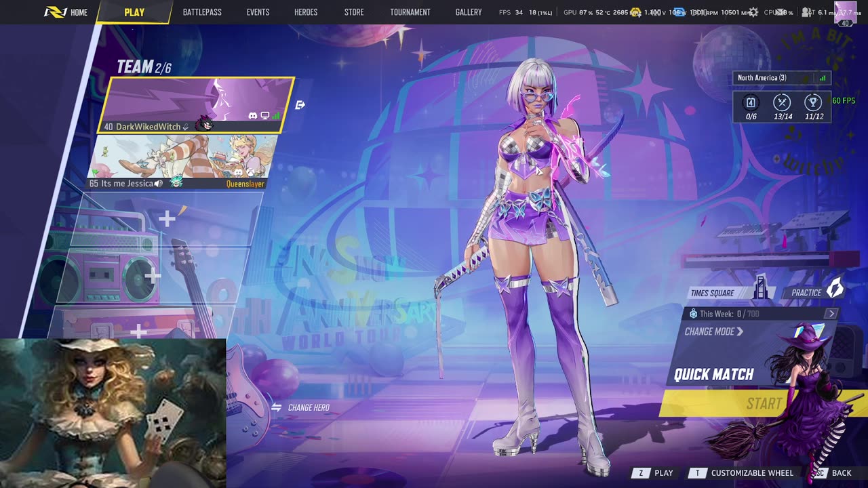Click the Z PLAY key hint
This screenshot has height=488, width=868.
(x=652, y=473)
